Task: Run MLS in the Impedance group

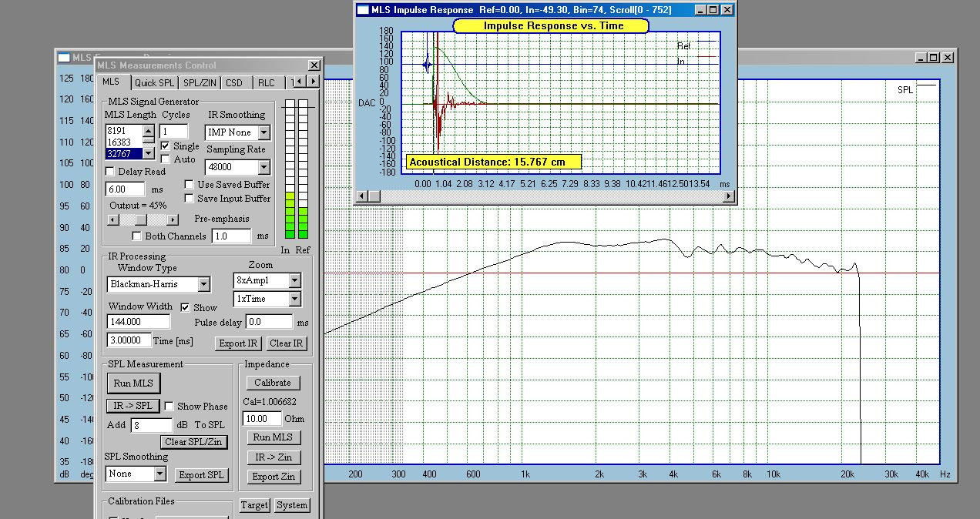Action: (x=273, y=437)
